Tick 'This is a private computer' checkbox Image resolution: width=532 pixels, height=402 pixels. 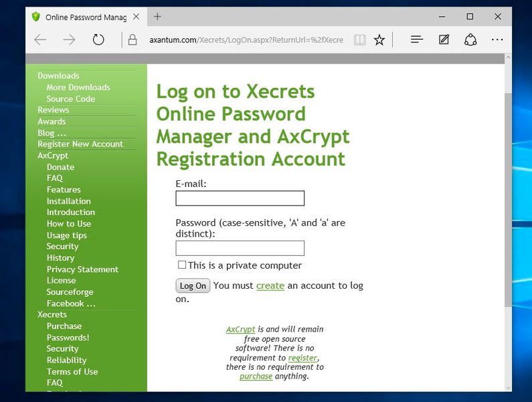click(182, 265)
